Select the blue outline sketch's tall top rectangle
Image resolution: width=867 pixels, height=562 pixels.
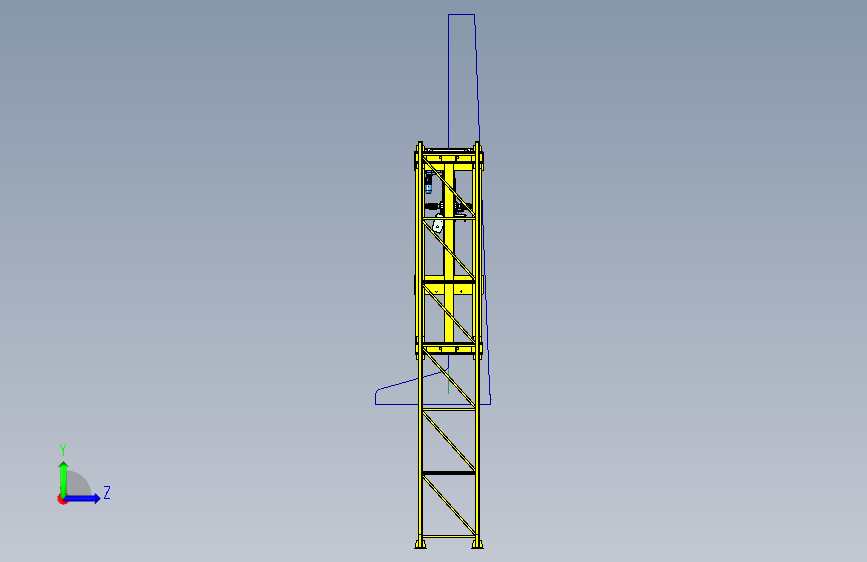click(463, 81)
